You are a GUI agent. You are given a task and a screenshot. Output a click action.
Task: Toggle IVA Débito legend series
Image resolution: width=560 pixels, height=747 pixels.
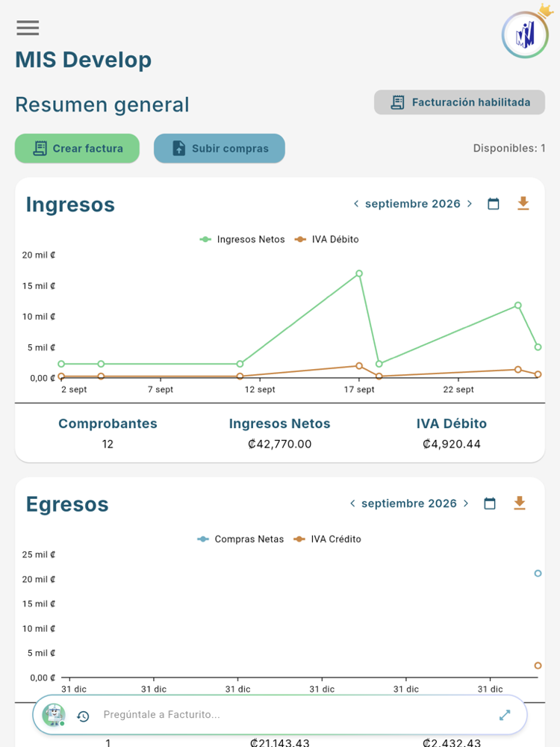(327, 240)
